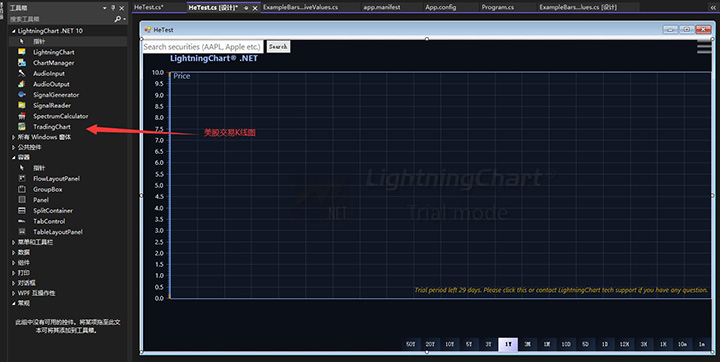
Task: Pick the FlowLayoutPanel container icon
Action: tap(22, 178)
